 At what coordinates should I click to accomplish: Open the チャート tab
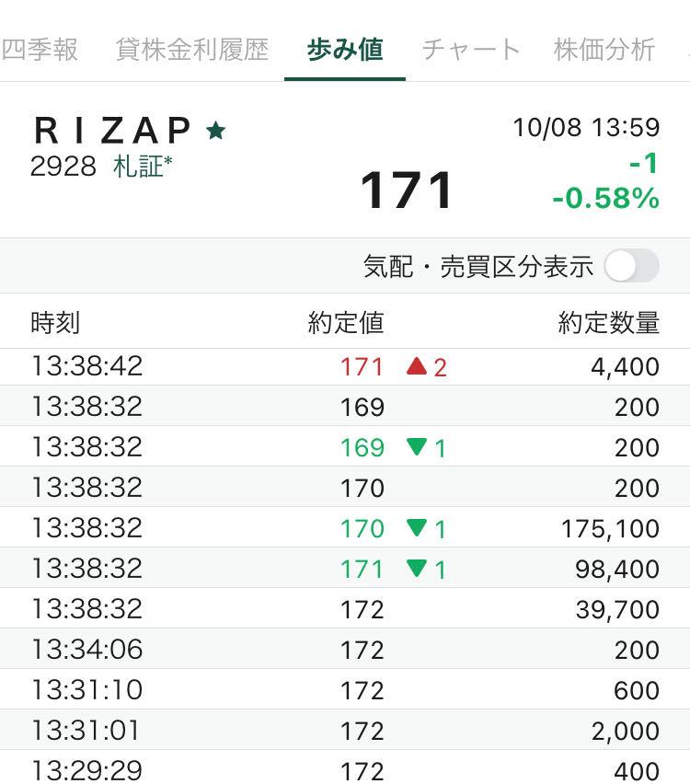[471, 50]
